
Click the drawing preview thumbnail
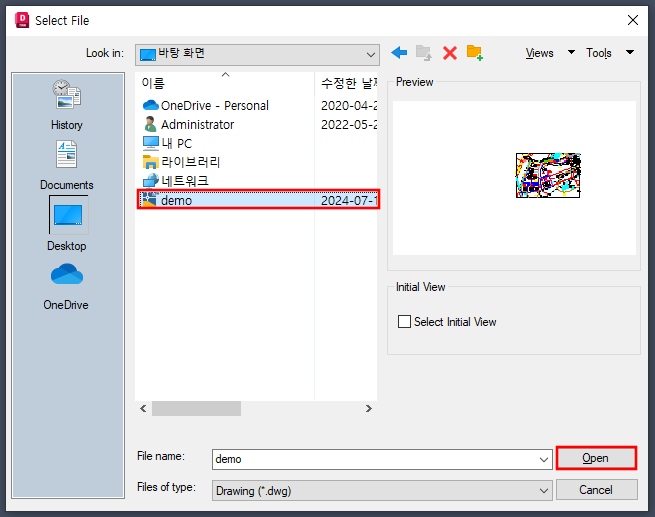pyautogui.click(x=548, y=175)
